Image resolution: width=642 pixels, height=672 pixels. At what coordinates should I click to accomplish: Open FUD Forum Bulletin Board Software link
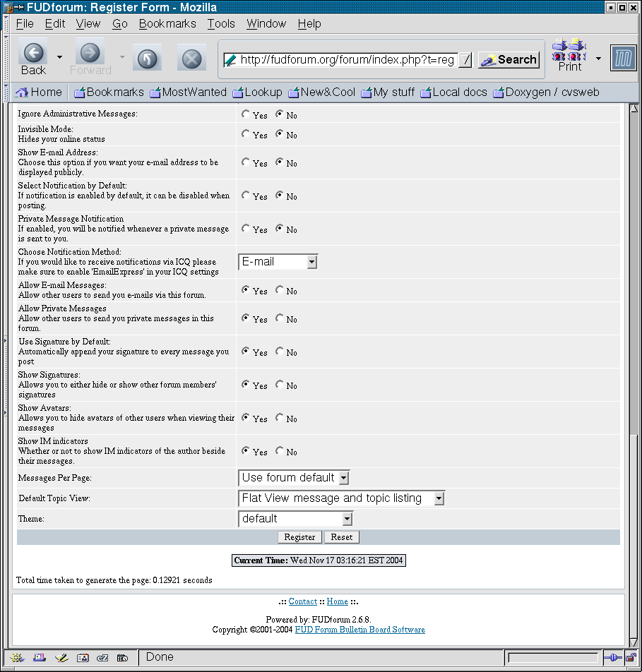click(x=359, y=630)
